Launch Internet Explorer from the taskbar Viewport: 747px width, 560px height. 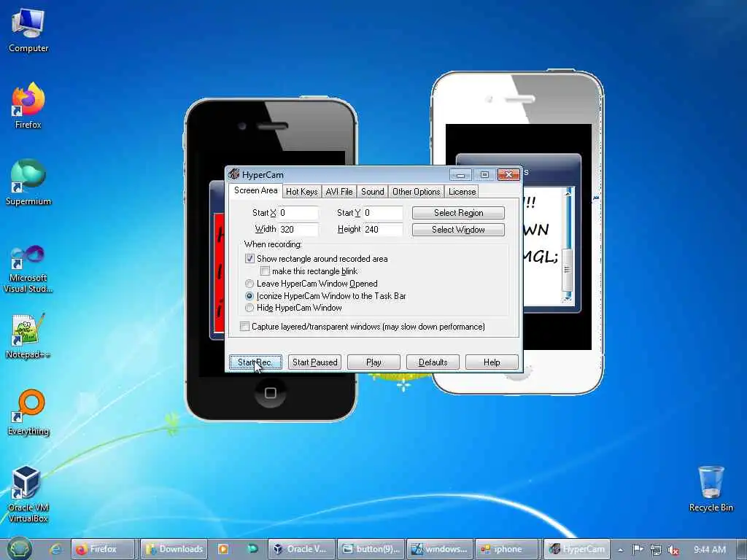(x=55, y=549)
